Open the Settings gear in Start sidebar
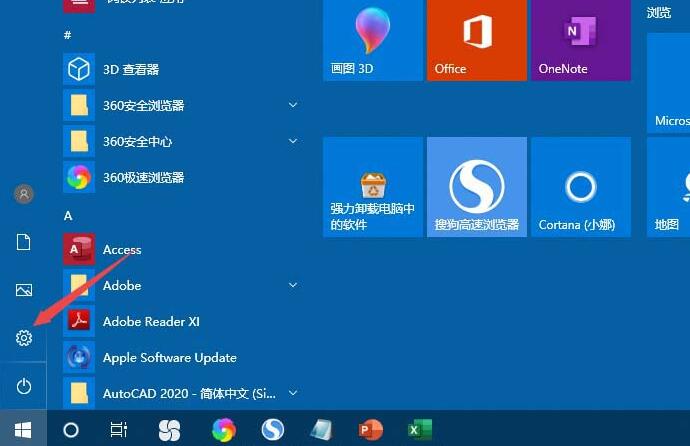690x446 pixels. [24, 338]
